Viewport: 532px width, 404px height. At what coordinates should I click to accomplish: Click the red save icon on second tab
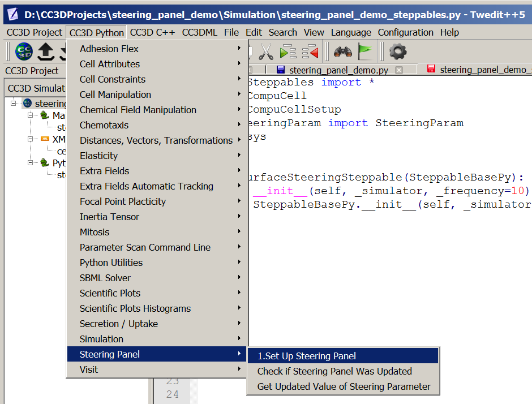coord(431,69)
